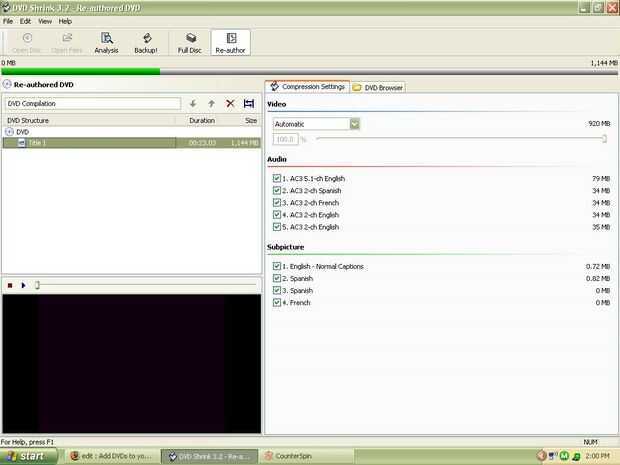620x465 pixels.
Task: Switch to Compression Settings tab
Action: coord(308,87)
